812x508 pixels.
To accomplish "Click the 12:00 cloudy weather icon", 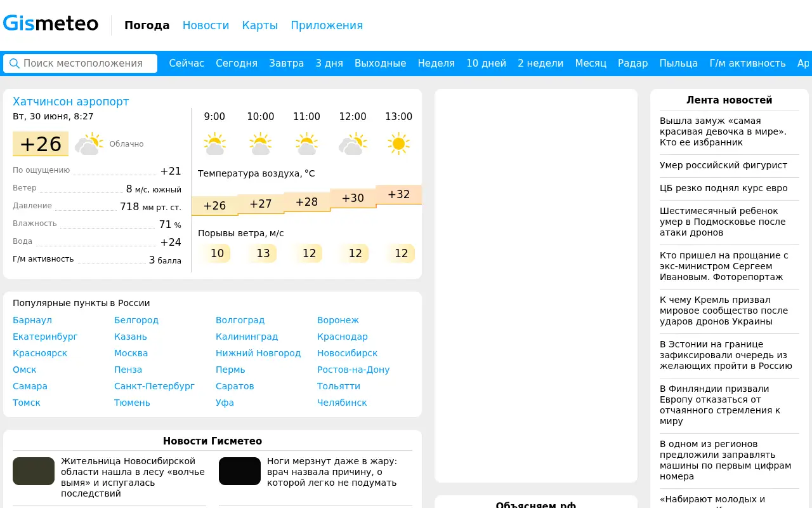I will [353, 144].
